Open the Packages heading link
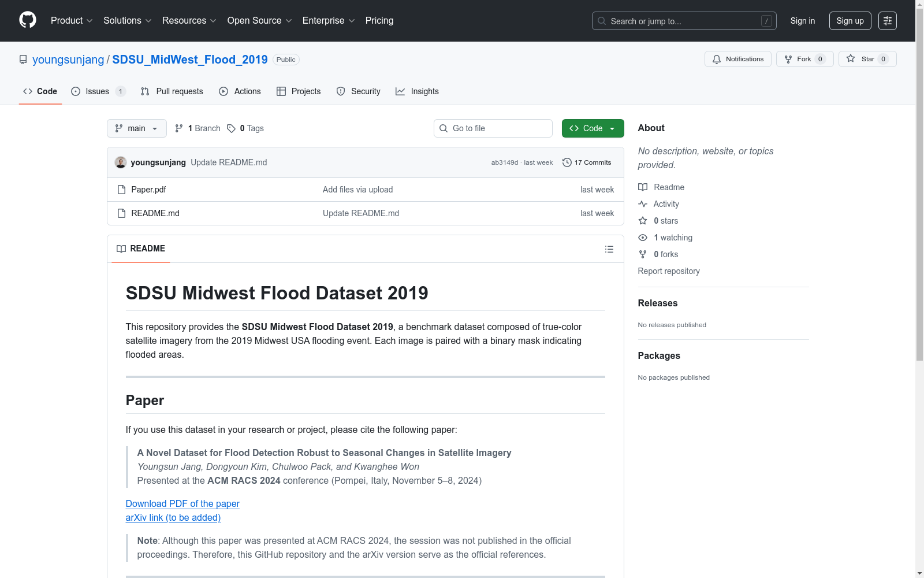The height and width of the screenshot is (578, 924). (659, 356)
